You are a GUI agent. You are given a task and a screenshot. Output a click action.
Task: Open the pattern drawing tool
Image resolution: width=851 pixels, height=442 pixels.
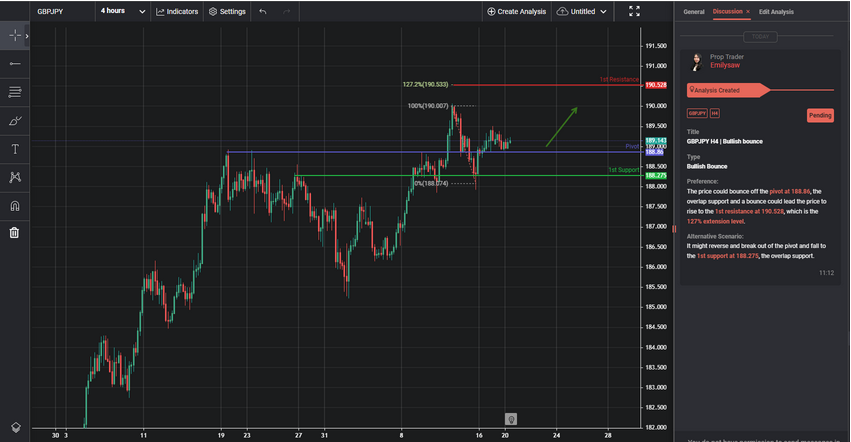click(x=15, y=177)
